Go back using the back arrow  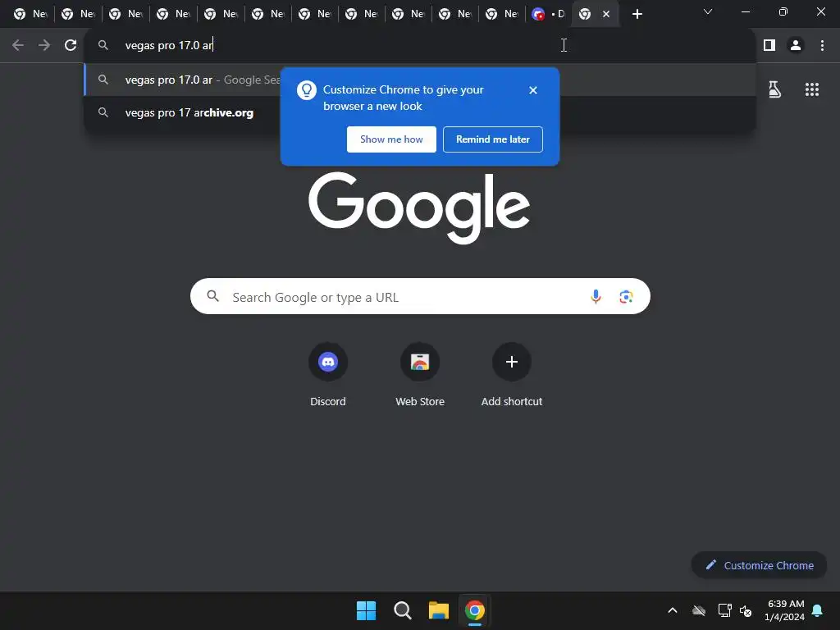pyautogui.click(x=18, y=46)
